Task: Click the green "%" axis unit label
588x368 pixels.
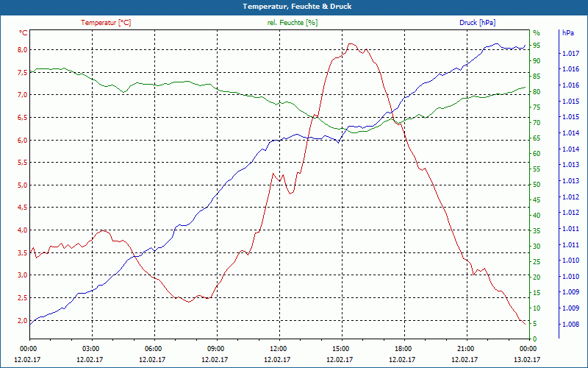Action: (537, 33)
